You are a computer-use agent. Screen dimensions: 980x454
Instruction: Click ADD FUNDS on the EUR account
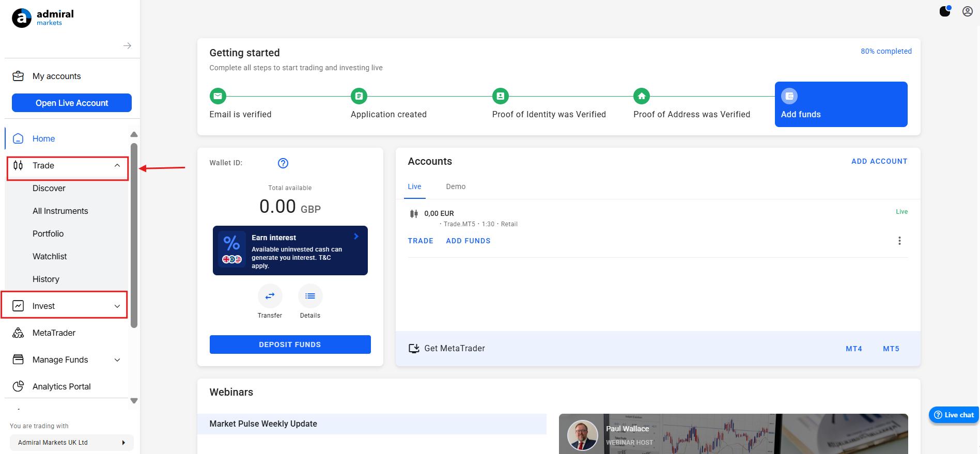point(469,241)
